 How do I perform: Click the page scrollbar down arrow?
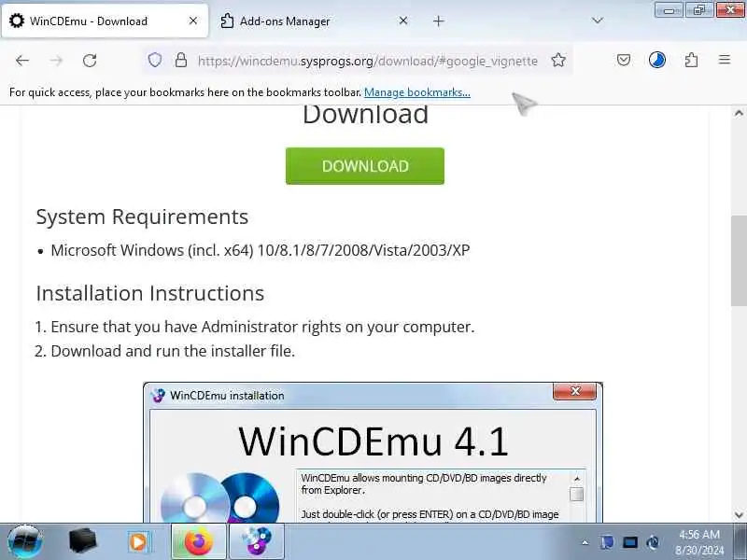[739, 515]
